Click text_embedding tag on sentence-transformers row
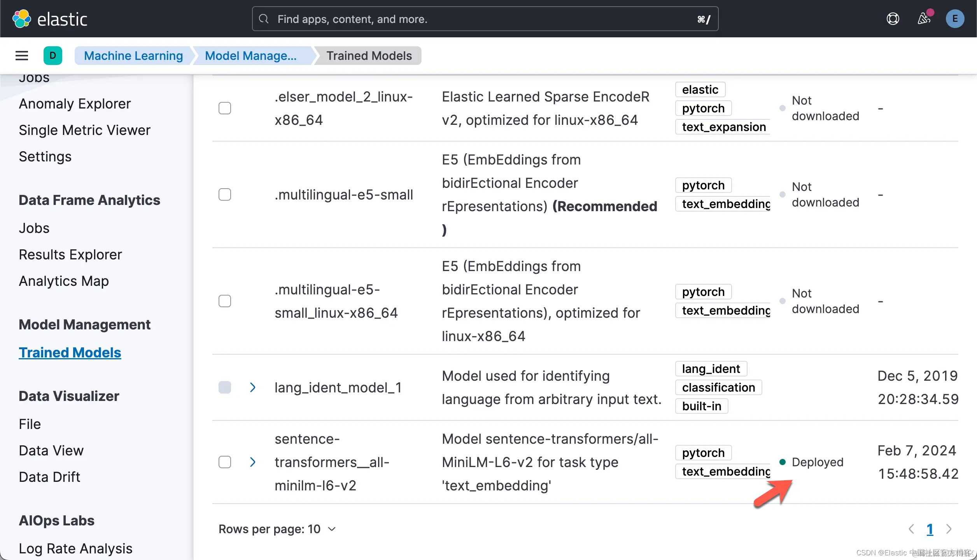 [723, 471]
